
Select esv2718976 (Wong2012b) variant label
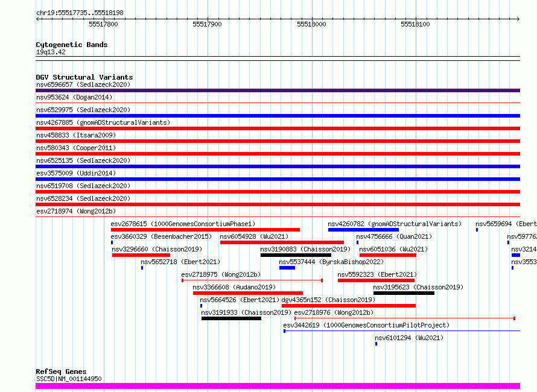[x=334, y=312]
